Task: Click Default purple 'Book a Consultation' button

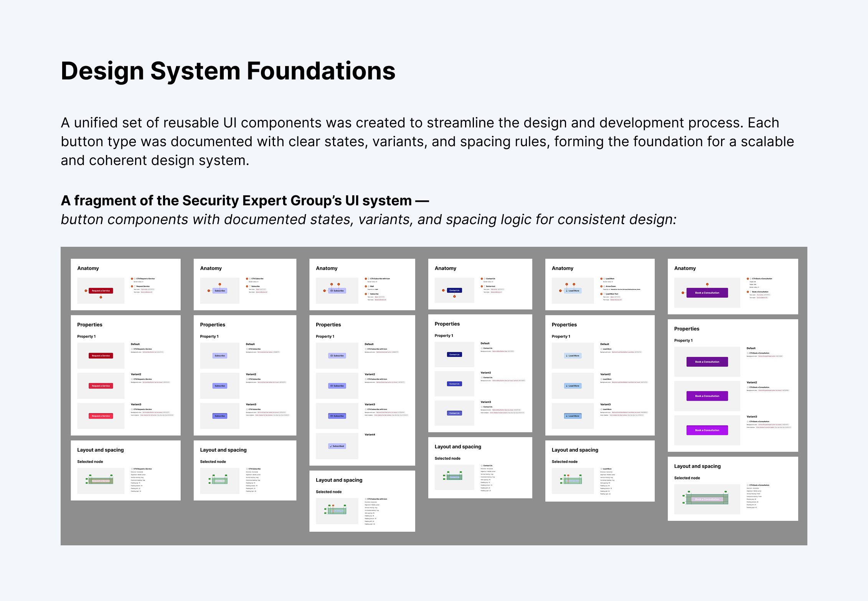Action: tap(707, 362)
